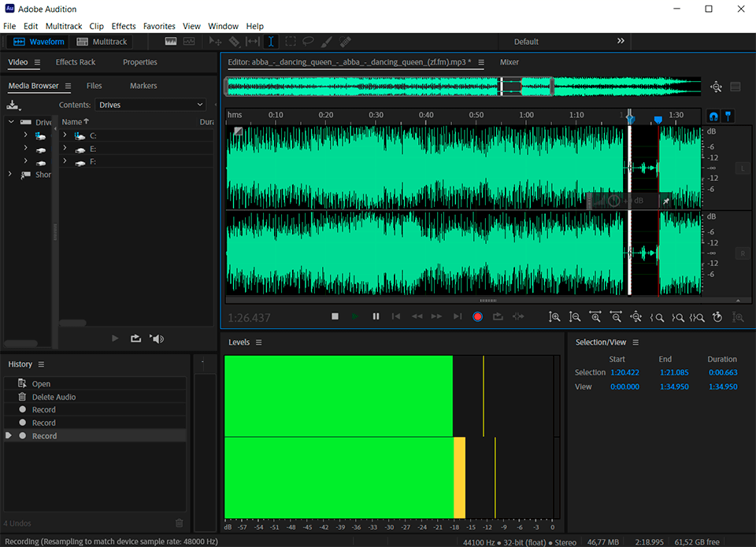Viewport: 756px width, 547px height.
Task: Toggle the left channel L button
Action: click(x=742, y=168)
